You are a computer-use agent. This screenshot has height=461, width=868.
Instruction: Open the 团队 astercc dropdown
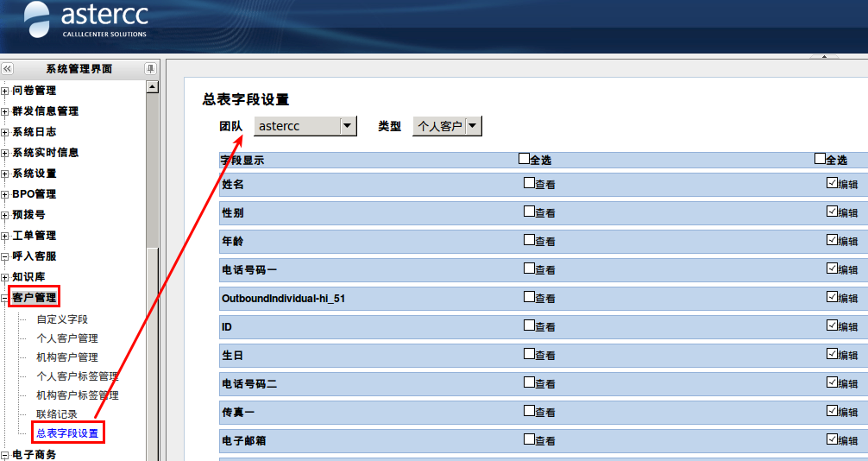point(348,126)
